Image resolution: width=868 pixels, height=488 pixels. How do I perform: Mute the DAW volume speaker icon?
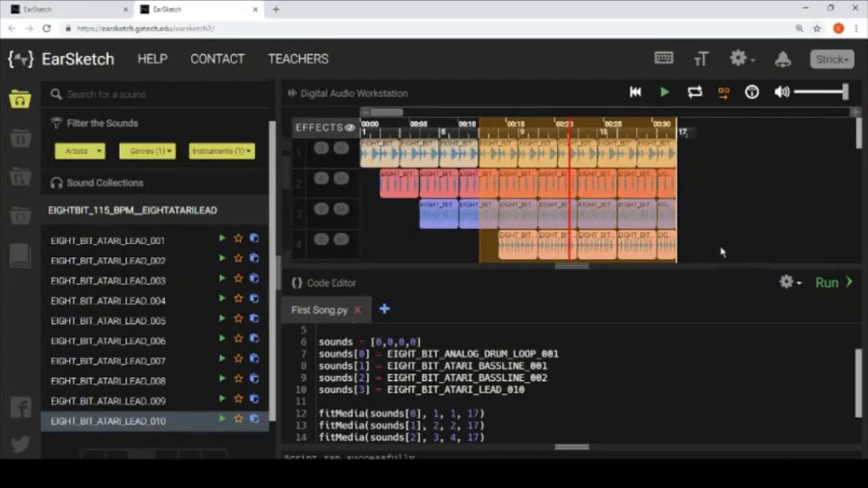[x=782, y=92]
